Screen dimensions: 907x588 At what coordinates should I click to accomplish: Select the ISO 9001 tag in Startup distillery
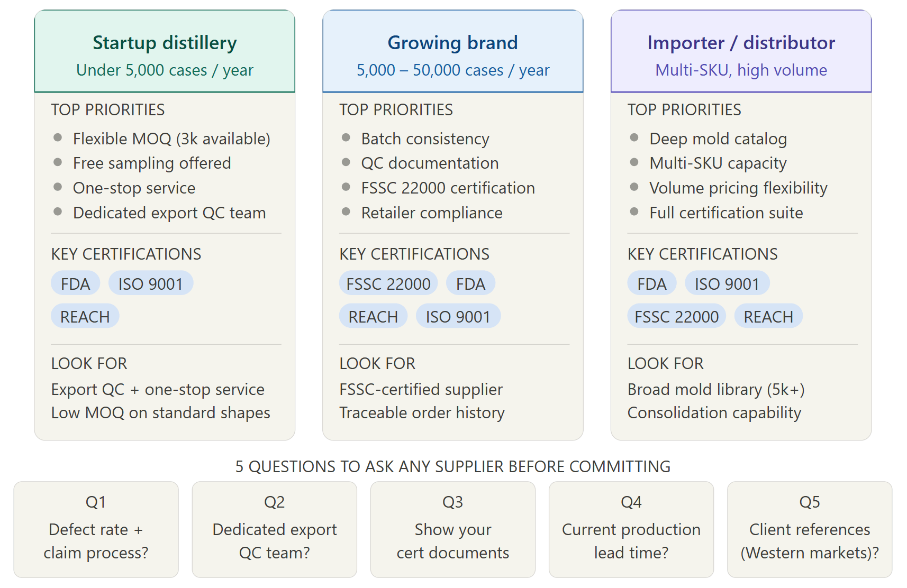tap(150, 284)
